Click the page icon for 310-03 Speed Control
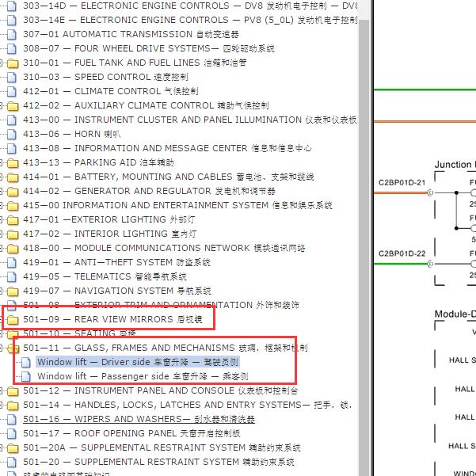The height and width of the screenshot is (476, 476). click(12, 77)
